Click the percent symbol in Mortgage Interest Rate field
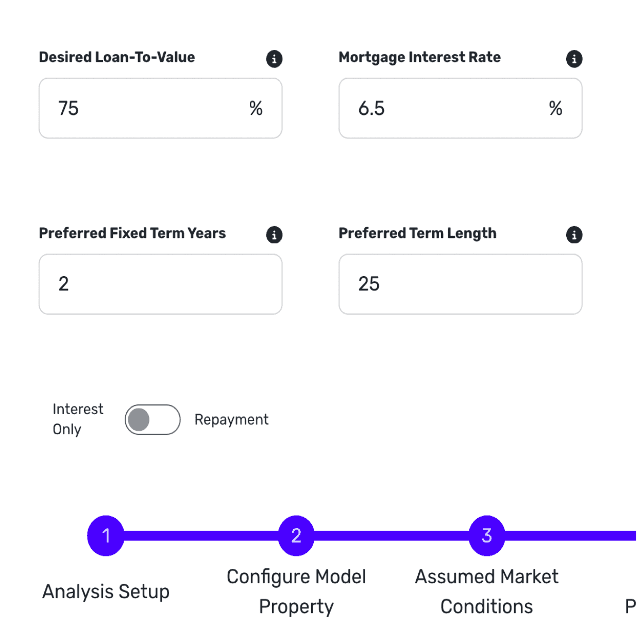This screenshot has height=644, width=644. (x=556, y=108)
